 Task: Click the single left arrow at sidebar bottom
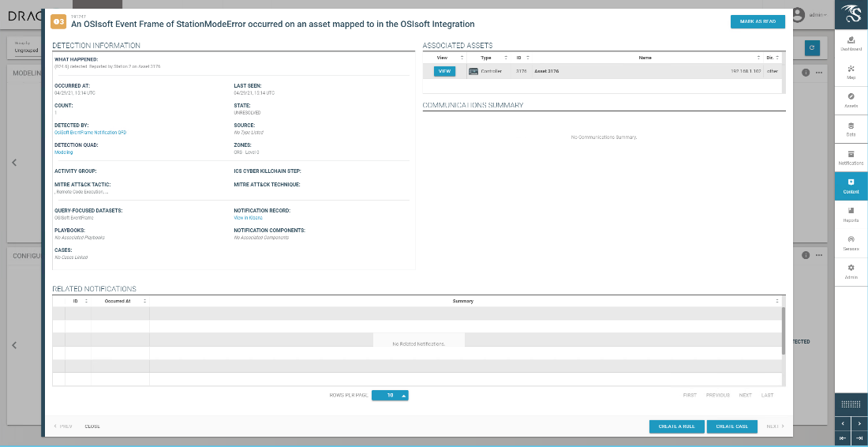[x=843, y=424]
